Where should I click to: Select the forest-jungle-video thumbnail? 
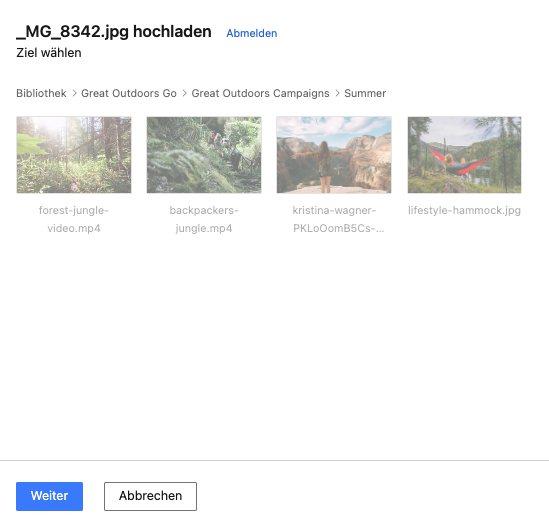click(74, 155)
